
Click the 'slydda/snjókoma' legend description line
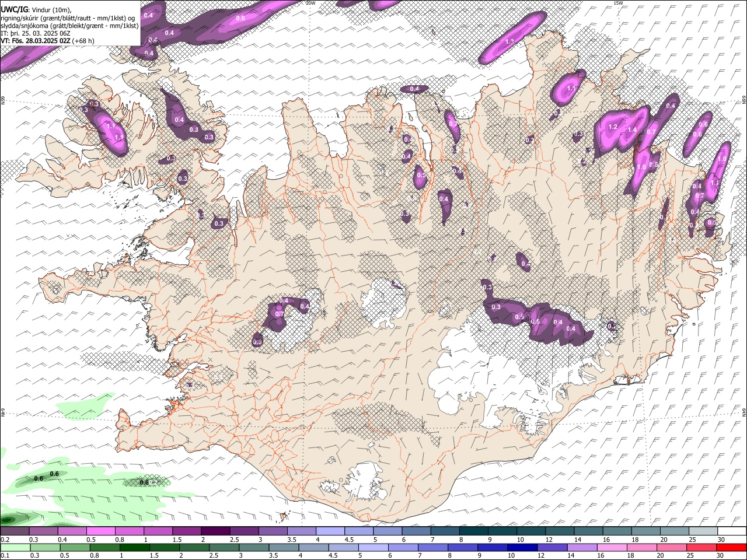[69, 26]
